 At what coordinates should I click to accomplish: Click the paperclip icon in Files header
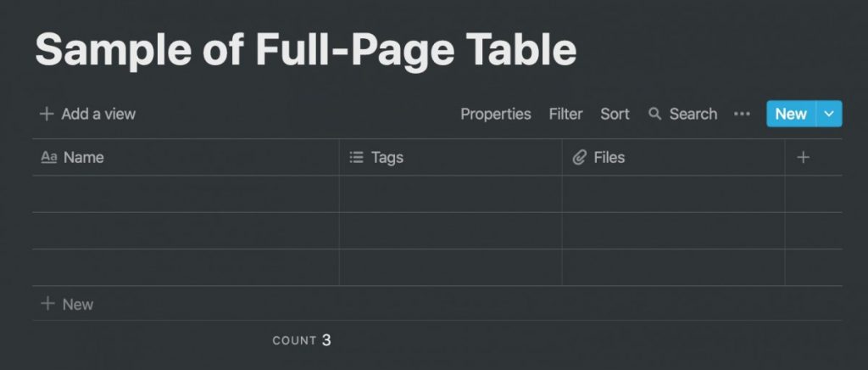tap(579, 157)
